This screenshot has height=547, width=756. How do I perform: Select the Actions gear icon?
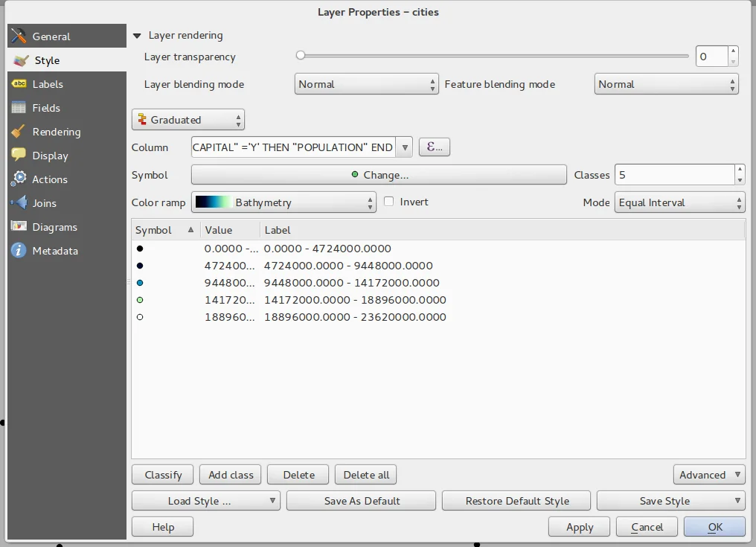(19, 179)
